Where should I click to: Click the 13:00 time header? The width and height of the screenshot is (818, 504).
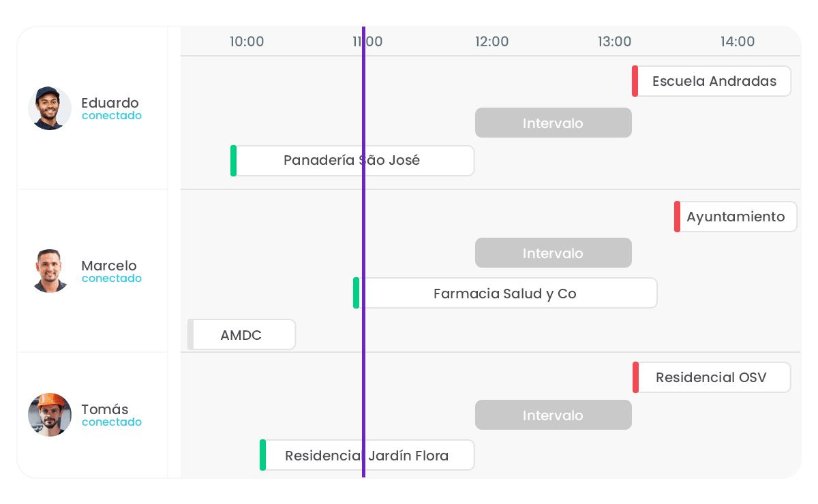pos(615,42)
